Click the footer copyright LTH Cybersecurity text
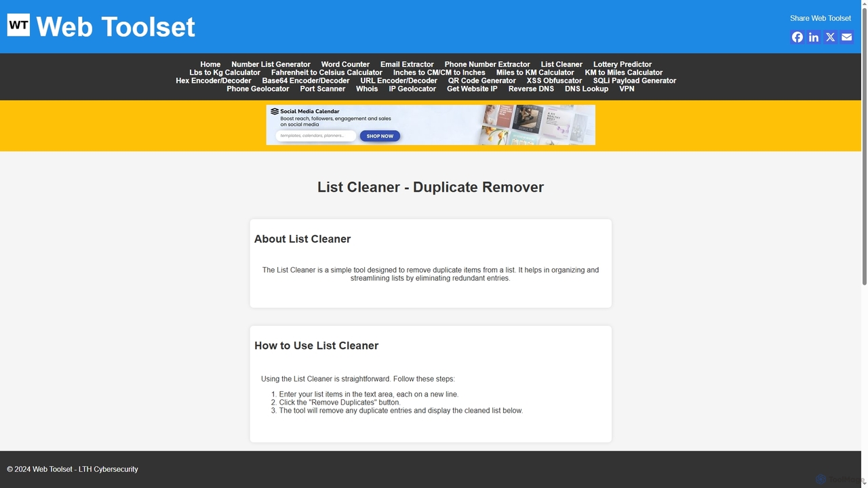The height and width of the screenshot is (488, 868). [x=73, y=469]
